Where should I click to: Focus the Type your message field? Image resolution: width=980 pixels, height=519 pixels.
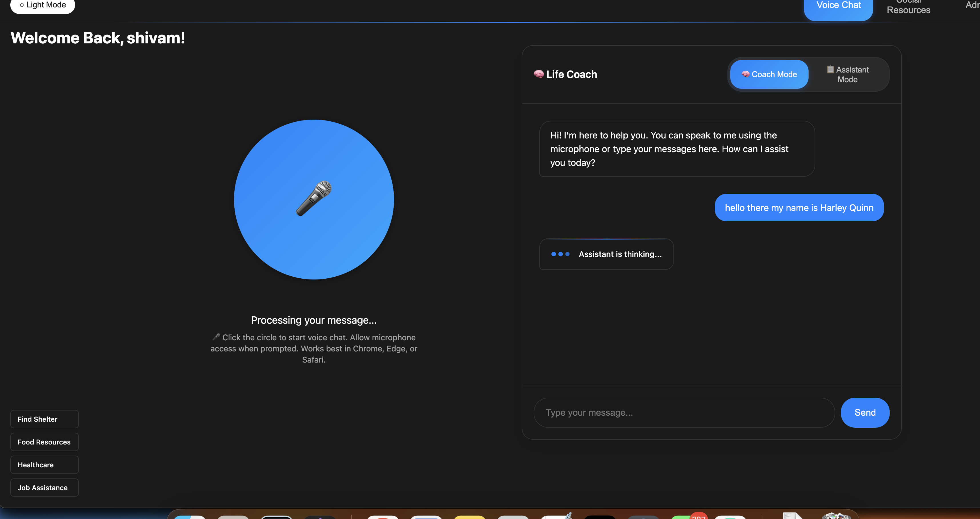(x=684, y=413)
